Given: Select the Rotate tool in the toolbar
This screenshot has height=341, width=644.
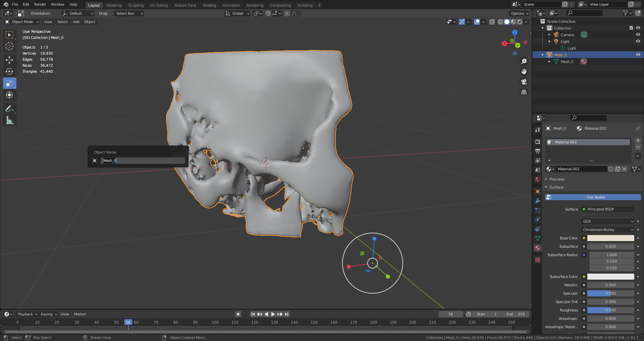Looking at the screenshot, I should 9,71.
